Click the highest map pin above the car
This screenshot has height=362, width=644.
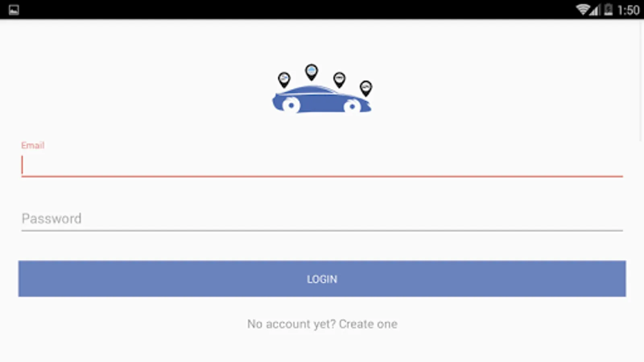point(311,72)
